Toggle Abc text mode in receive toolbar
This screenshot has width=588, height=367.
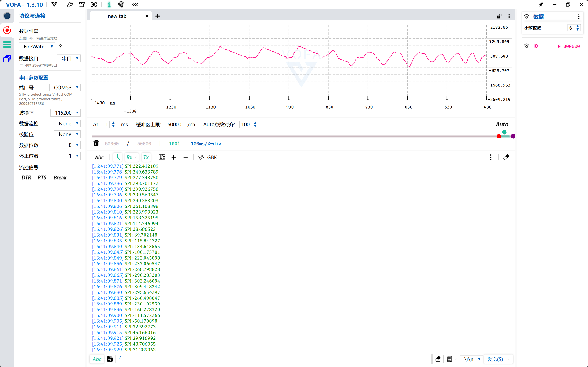pos(99,157)
